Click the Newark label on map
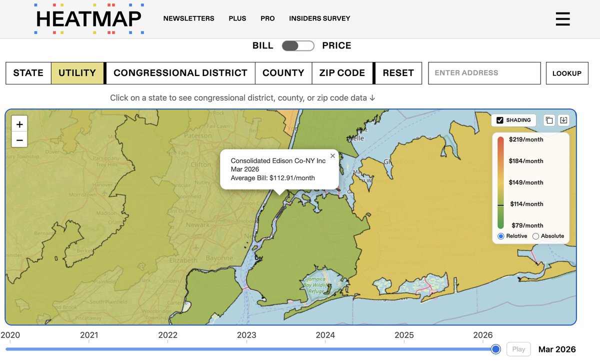Viewport: 600px width, 364px height. 197,225
